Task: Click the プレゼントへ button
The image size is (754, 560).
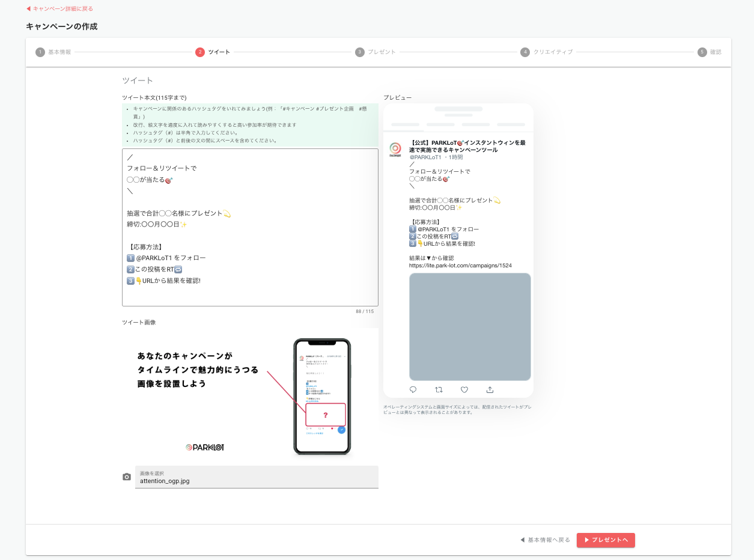Action: 606,540
